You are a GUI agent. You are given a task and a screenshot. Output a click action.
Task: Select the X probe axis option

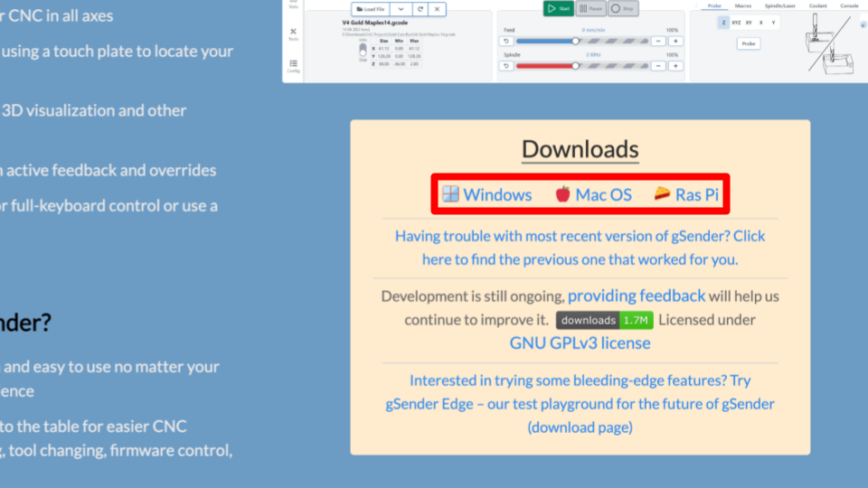[x=761, y=23]
